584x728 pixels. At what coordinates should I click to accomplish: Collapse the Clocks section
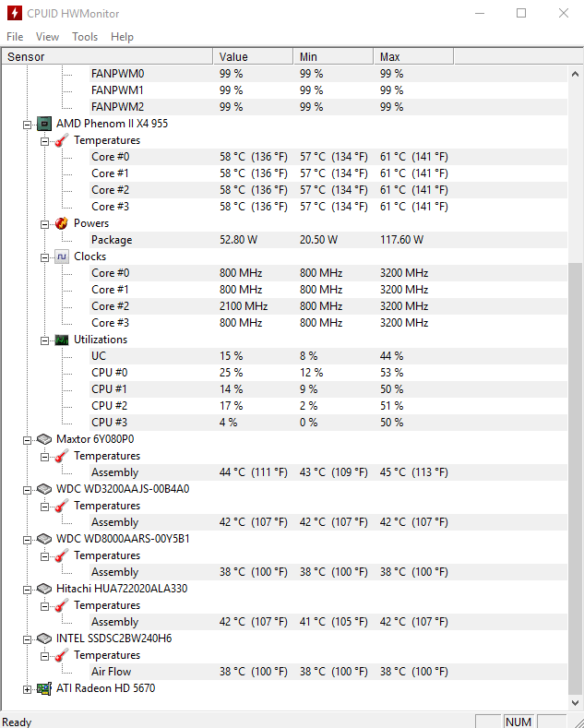pyautogui.click(x=44, y=257)
